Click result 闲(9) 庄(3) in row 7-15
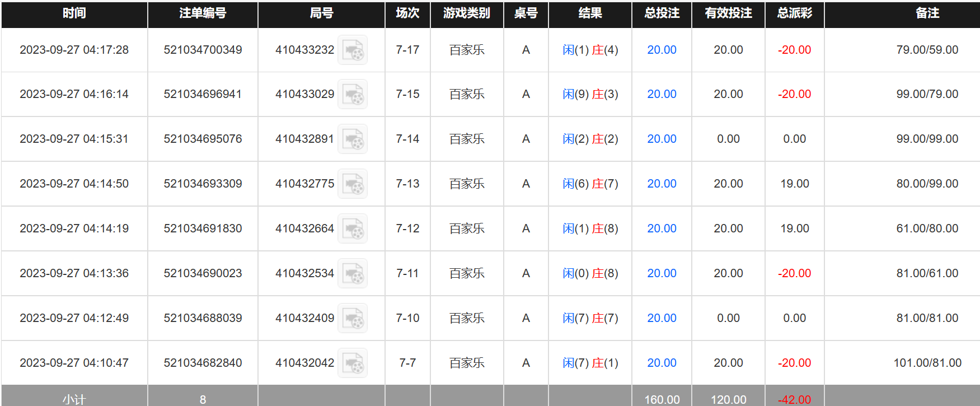The width and height of the screenshot is (980, 406). [x=590, y=94]
